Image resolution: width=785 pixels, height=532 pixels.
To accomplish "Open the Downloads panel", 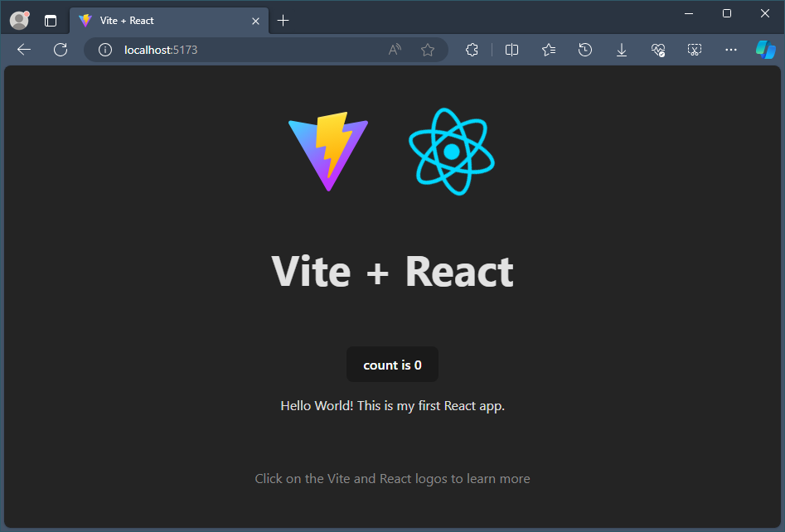I will tap(622, 50).
